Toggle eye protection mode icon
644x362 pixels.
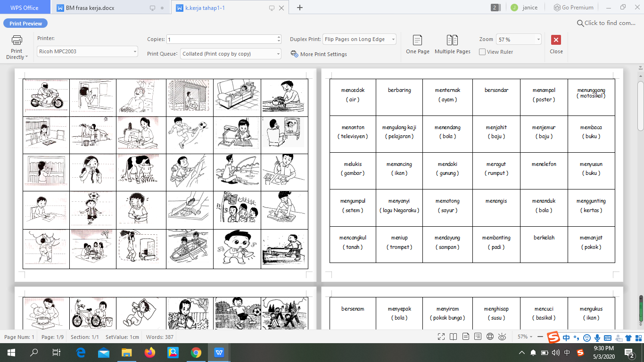[x=502, y=337]
